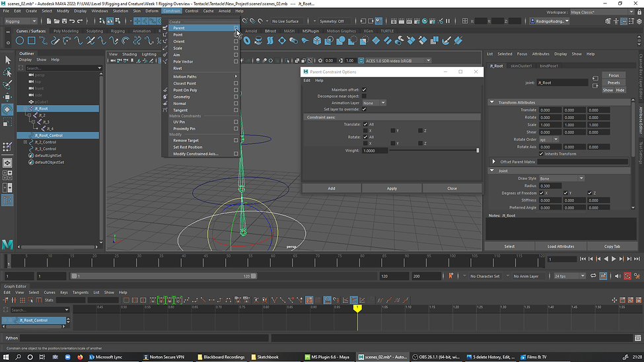Screen dimensions: 644x362
Task: Open Windows Start menu
Action: coord(6,357)
